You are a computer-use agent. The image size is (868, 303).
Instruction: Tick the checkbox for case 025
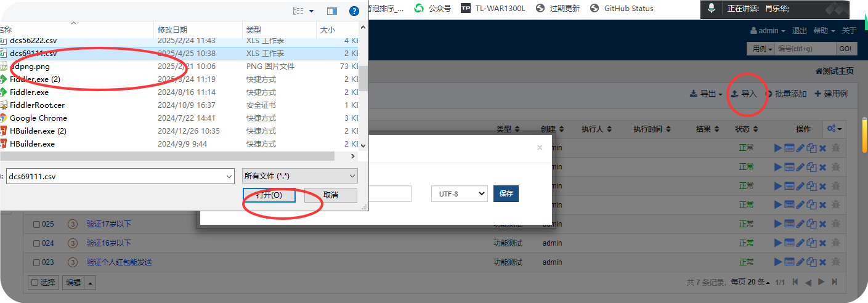(36, 224)
